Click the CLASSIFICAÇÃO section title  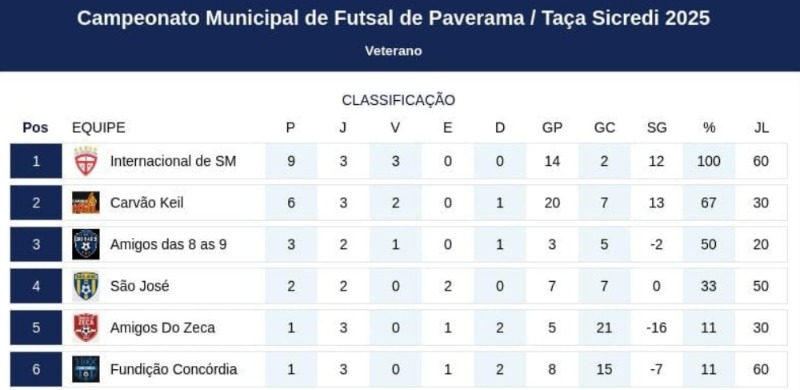398,100
